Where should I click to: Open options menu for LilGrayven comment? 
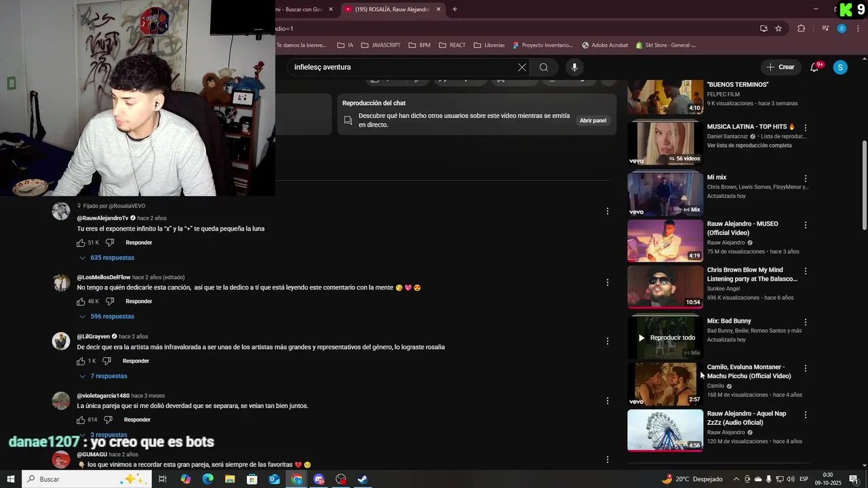608,341
